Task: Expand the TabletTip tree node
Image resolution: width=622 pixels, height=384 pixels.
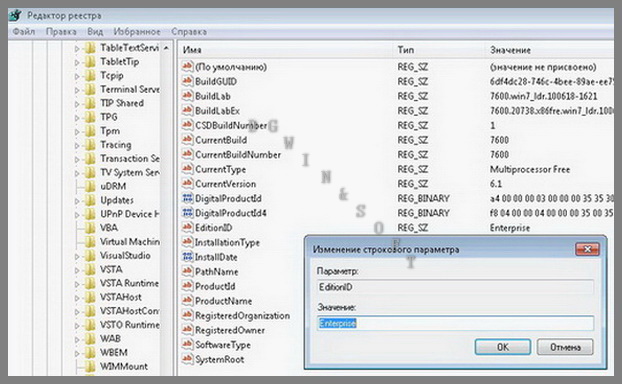Action: [77, 62]
